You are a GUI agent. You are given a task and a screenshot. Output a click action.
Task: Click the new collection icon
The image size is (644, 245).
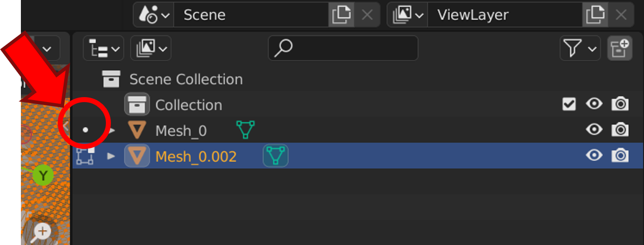620,49
